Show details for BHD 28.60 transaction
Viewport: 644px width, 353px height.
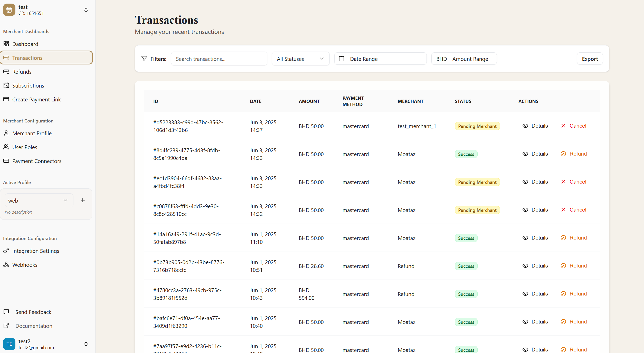535,266
